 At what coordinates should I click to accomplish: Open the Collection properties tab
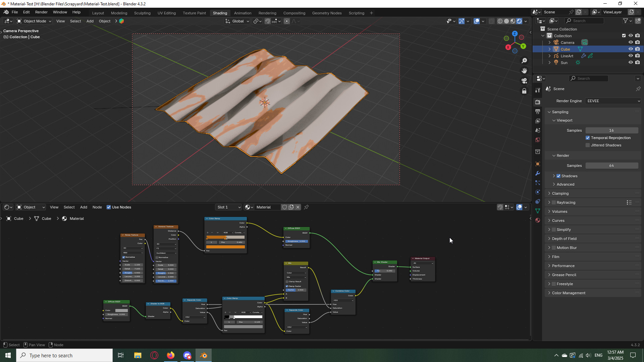(538, 152)
